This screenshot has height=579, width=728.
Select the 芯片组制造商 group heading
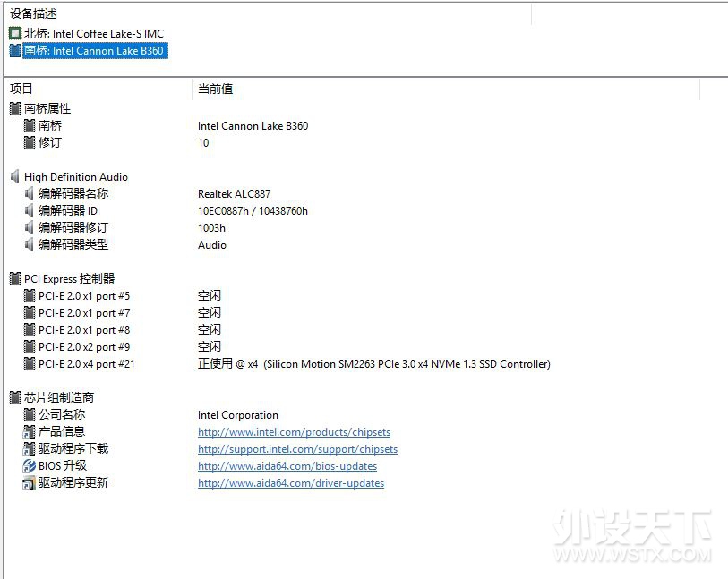click(x=59, y=397)
